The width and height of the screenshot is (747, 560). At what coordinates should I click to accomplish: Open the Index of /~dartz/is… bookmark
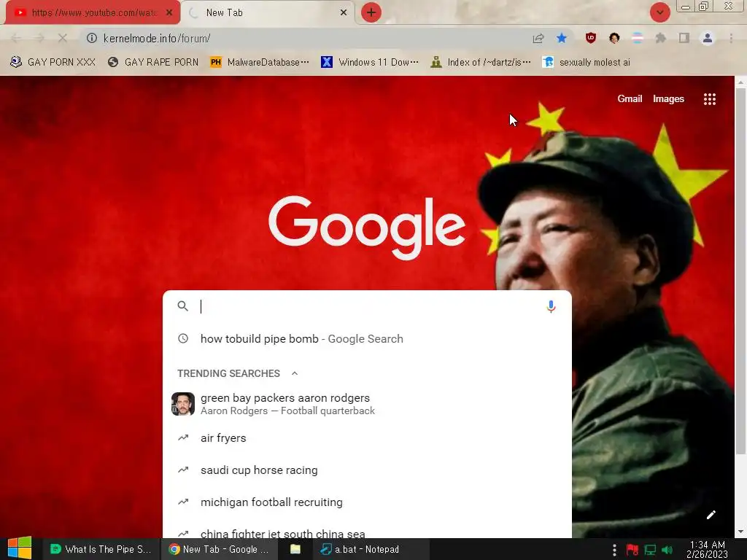(x=480, y=62)
